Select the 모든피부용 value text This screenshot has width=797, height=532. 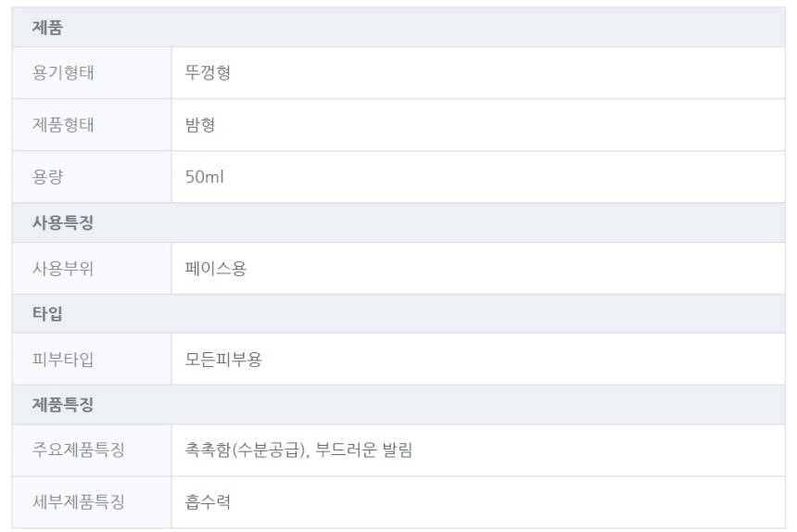[223, 360]
